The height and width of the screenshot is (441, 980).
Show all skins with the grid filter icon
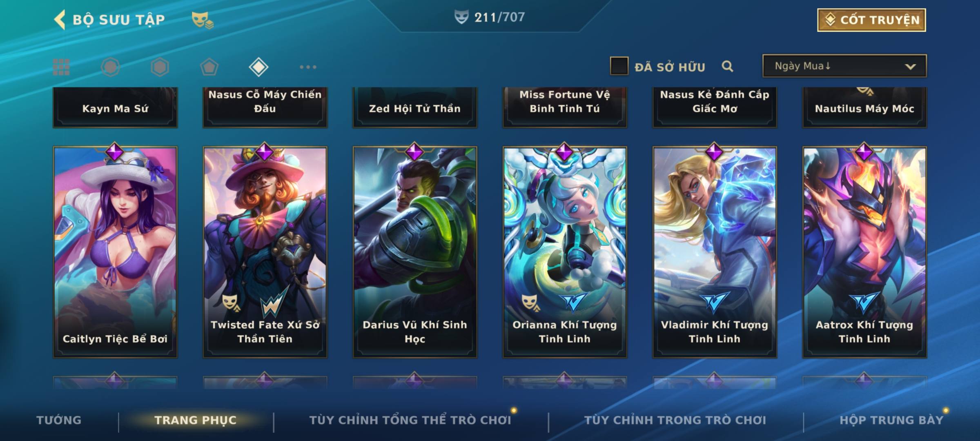(61, 67)
